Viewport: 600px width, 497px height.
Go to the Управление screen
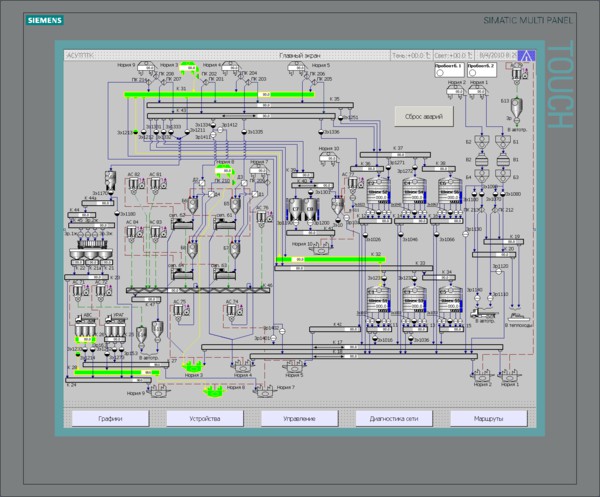click(299, 419)
